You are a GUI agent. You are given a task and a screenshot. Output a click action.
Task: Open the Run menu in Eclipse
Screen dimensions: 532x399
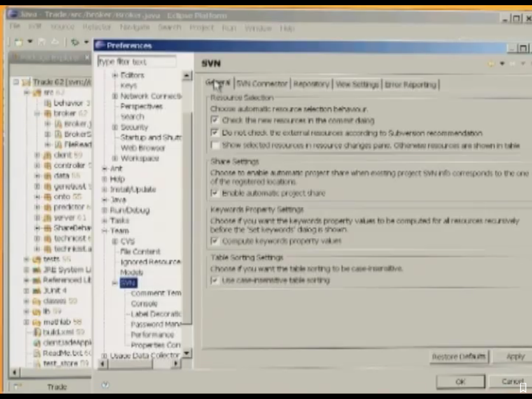[229, 28]
